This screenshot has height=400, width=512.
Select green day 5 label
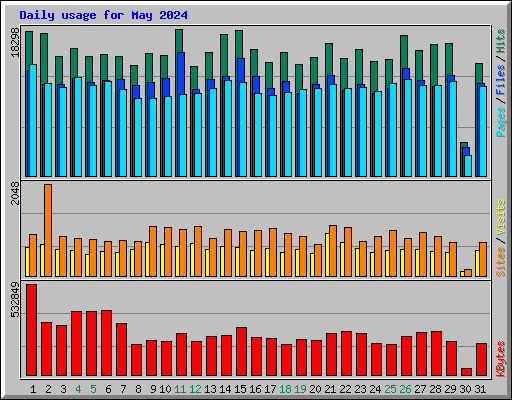pos(93,389)
